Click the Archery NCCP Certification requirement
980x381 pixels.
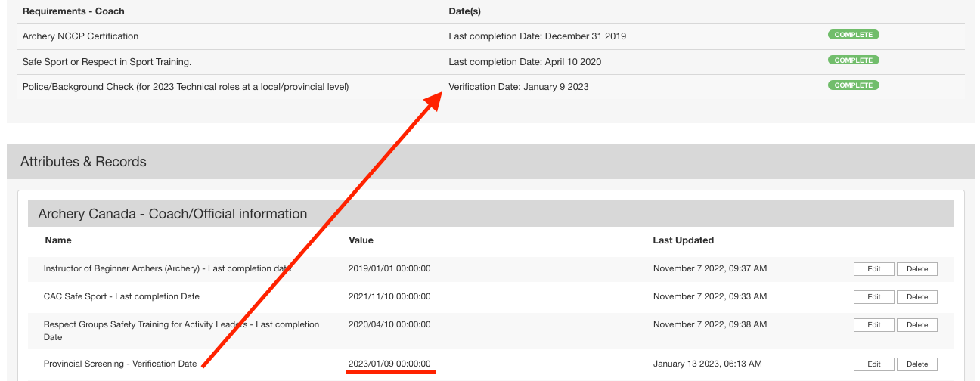(x=80, y=36)
